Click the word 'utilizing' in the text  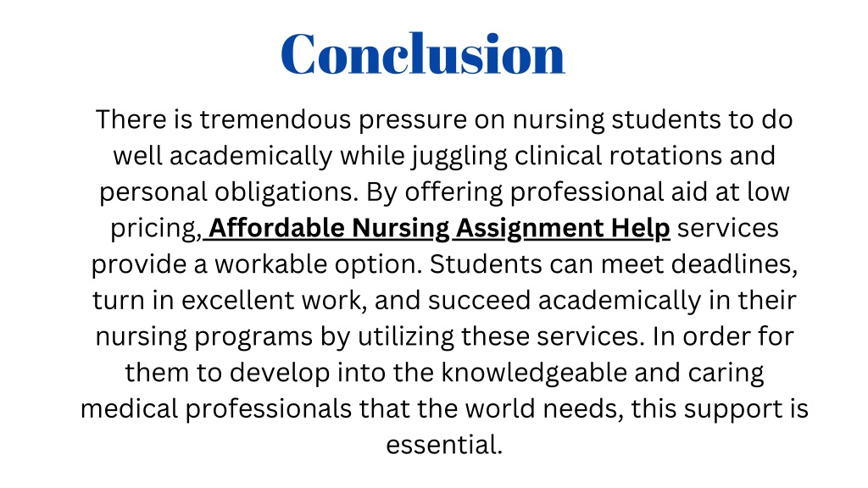[406, 336]
